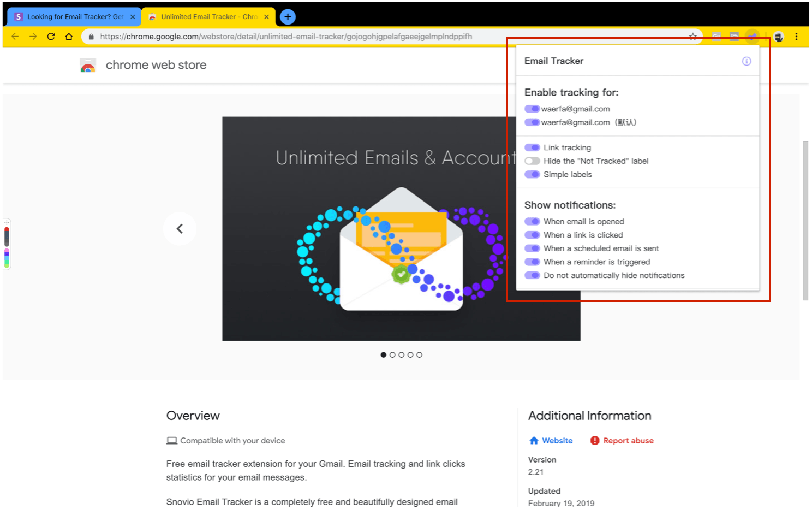Reload the current page

[51, 37]
